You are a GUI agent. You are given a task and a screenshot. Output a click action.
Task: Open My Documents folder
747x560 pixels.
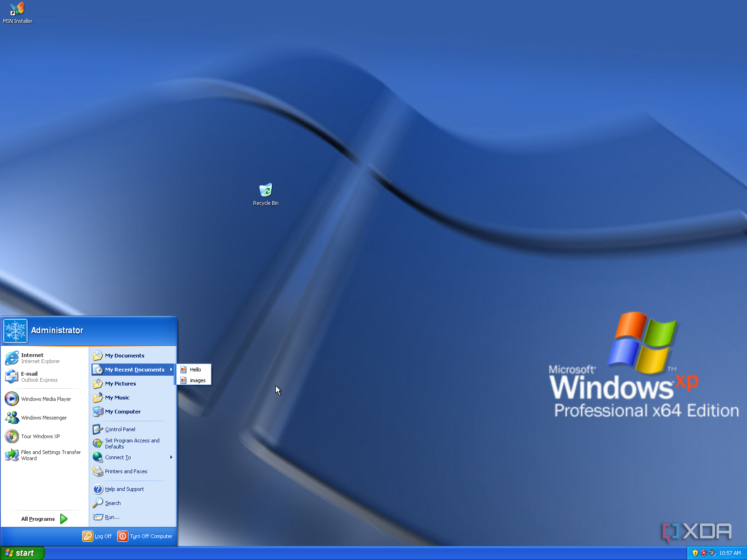[x=134, y=356]
